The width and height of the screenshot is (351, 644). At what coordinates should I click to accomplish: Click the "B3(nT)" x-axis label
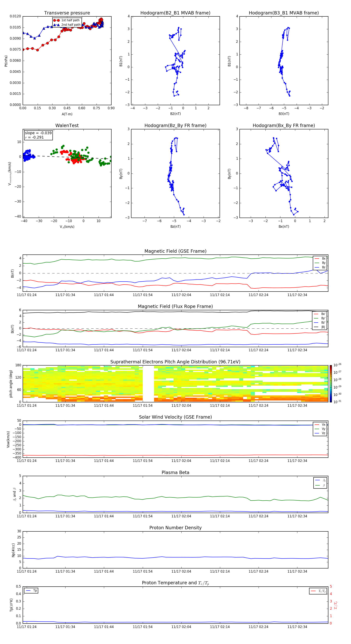click(284, 114)
